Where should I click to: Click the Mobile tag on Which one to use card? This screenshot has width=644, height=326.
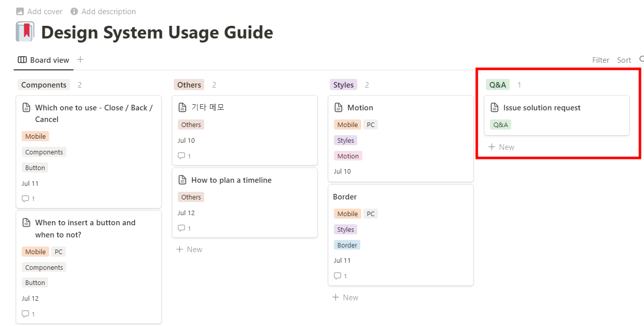click(35, 136)
